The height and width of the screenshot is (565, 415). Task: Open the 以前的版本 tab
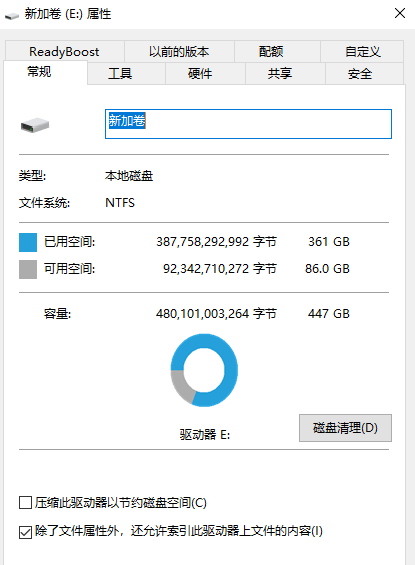pos(179,52)
